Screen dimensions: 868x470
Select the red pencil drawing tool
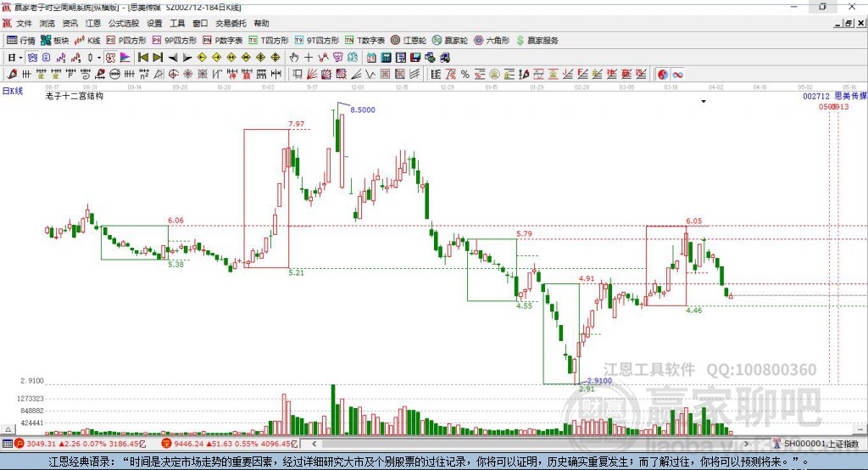click(x=12, y=75)
